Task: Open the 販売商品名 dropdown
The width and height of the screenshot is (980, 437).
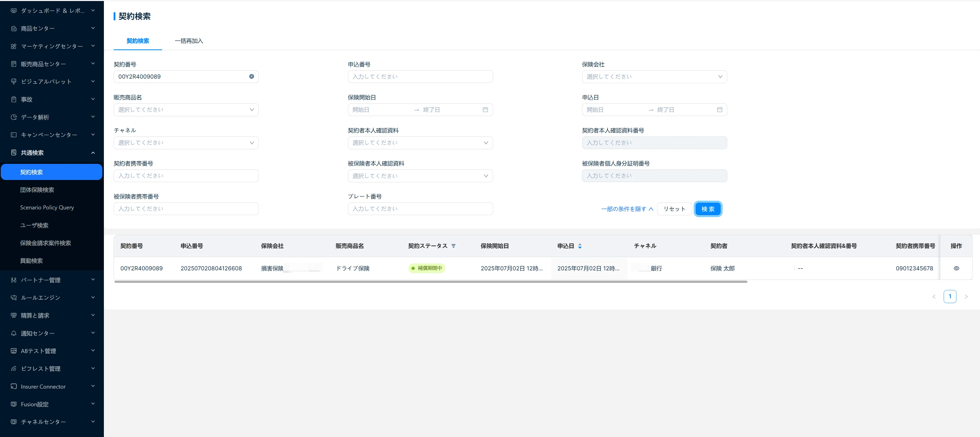Action: click(x=186, y=110)
